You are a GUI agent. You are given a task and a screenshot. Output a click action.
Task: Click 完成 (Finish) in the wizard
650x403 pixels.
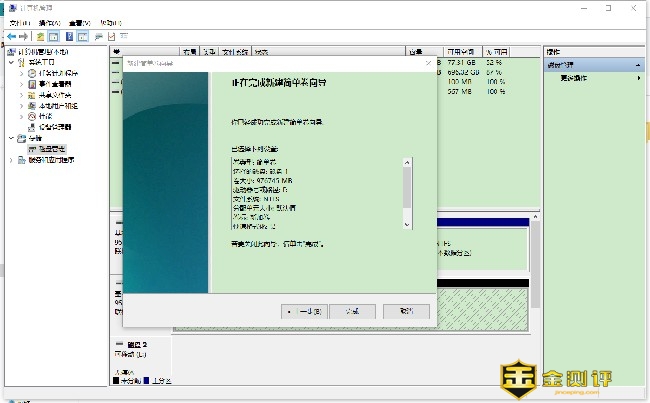pos(344,311)
